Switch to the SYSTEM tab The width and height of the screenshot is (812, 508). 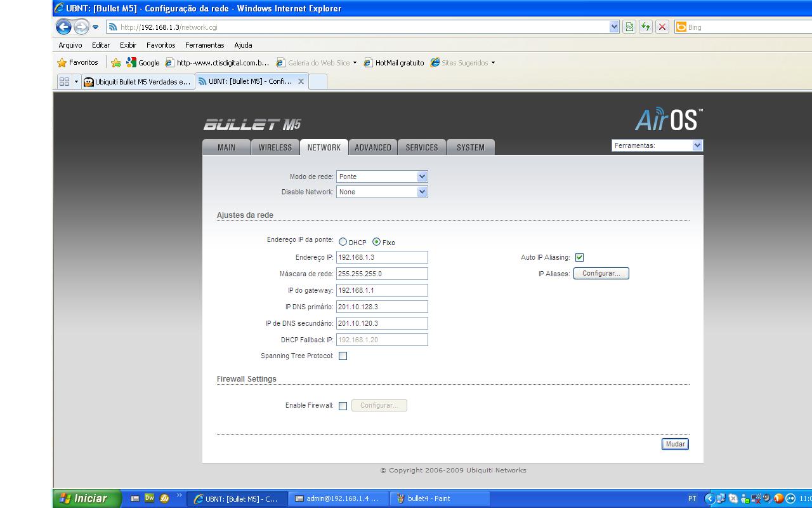tap(471, 147)
